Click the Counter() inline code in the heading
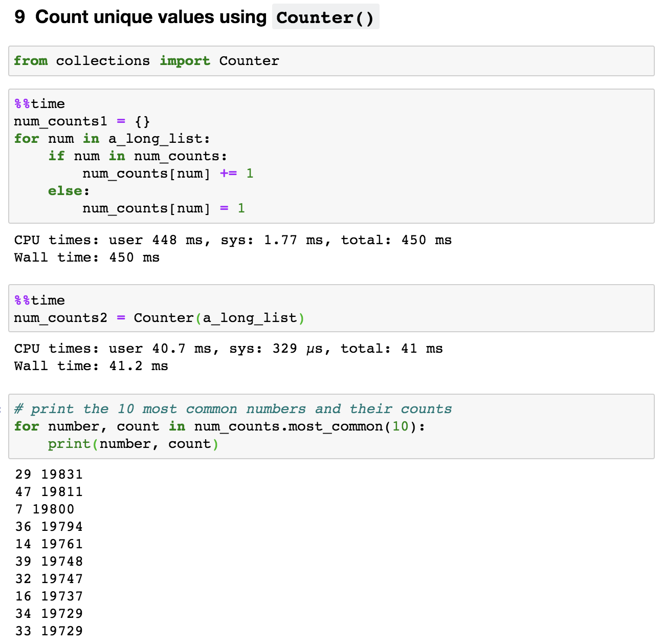This screenshot has width=663, height=644. click(x=325, y=18)
